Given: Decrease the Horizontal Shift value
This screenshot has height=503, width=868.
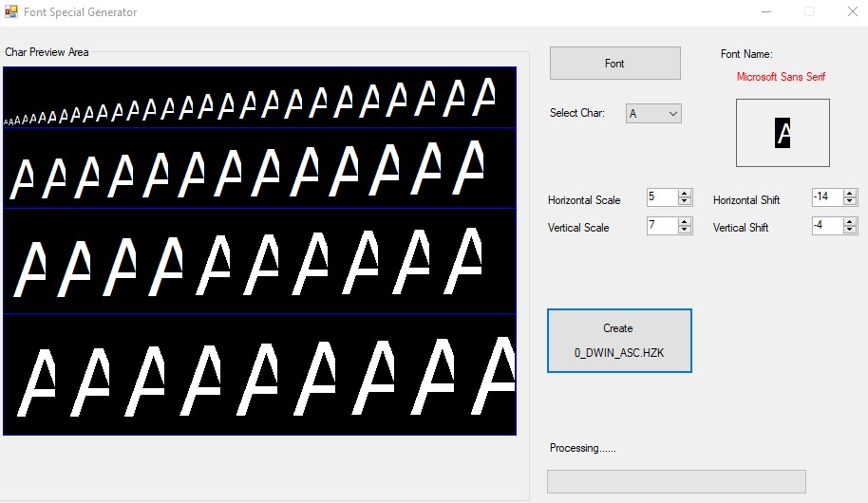Looking at the screenshot, I should (x=850, y=201).
